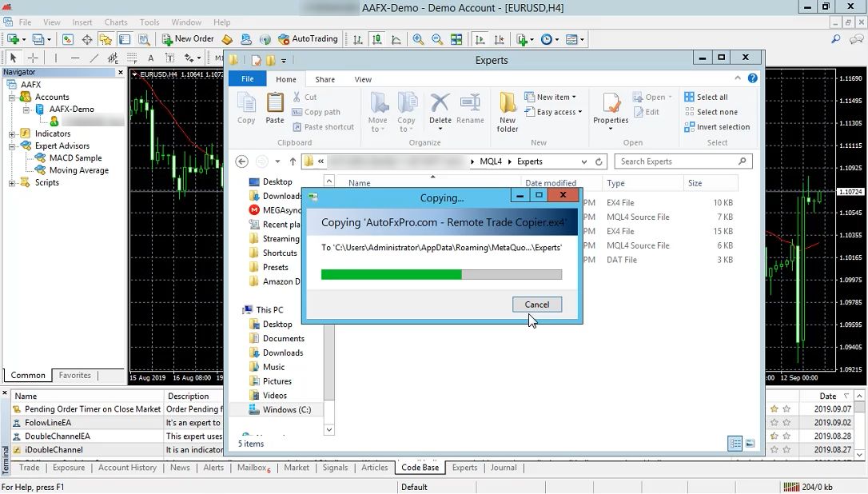Image resolution: width=868 pixels, height=494 pixels.
Task: Click Paste in the Explorer ribbon
Action: (x=275, y=108)
